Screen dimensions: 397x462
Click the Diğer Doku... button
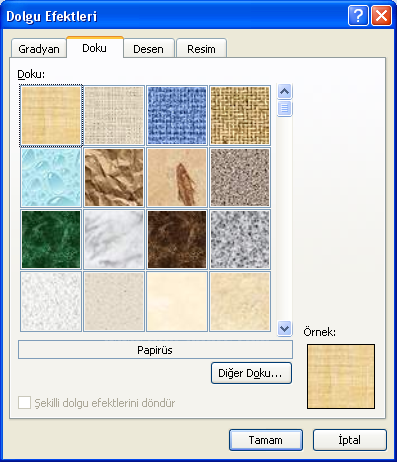[251, 373]
